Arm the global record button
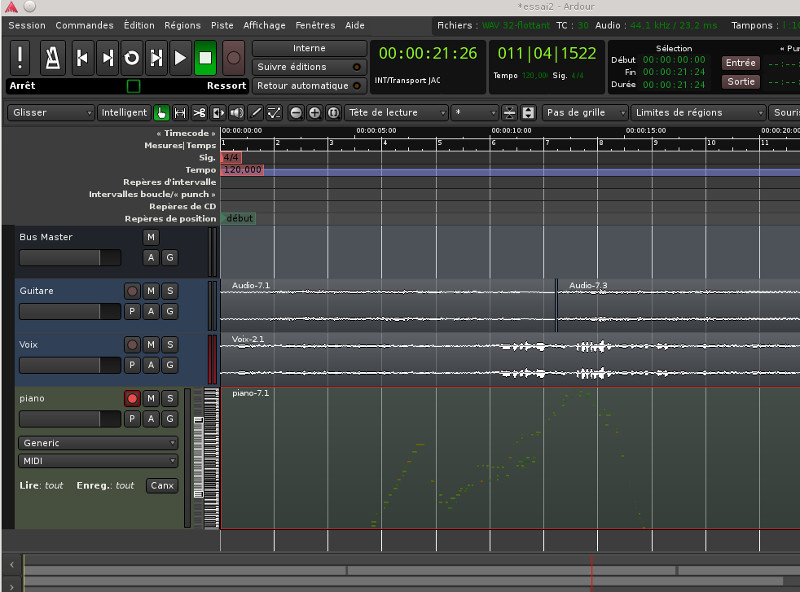The image size is (800, 592). coord(233,59)
